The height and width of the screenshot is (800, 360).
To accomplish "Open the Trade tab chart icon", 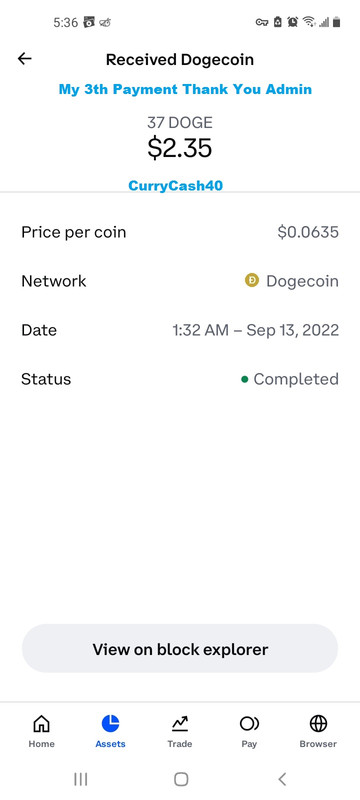I will 180,723.
